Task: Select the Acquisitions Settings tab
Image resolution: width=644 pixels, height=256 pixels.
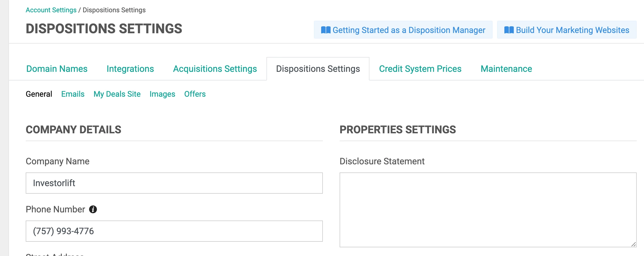Action: point(215,69)
